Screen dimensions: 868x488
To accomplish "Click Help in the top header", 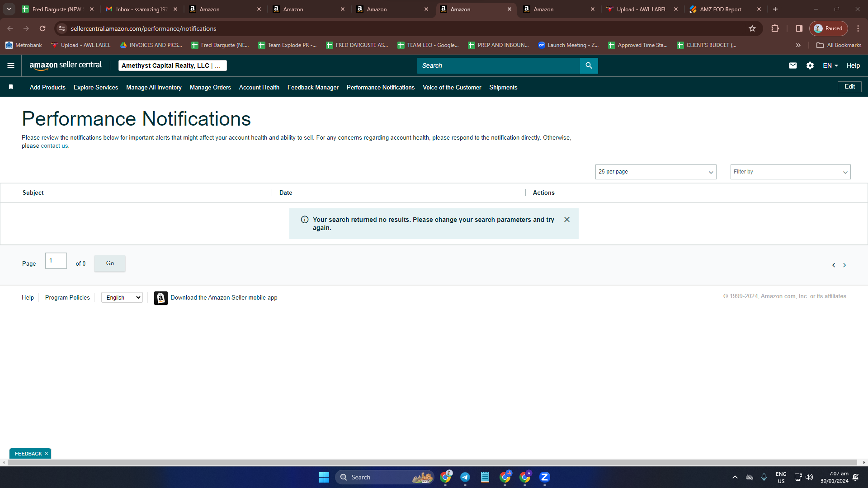I will [853, 66].
